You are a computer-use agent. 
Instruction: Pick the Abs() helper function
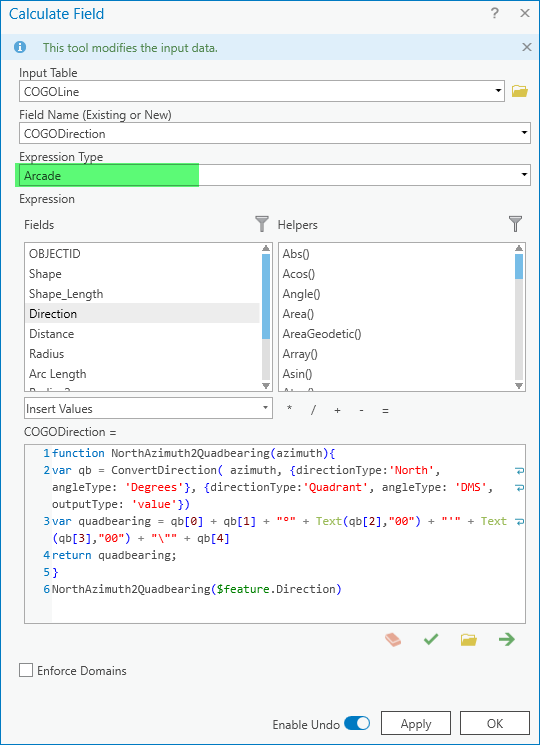296,254
